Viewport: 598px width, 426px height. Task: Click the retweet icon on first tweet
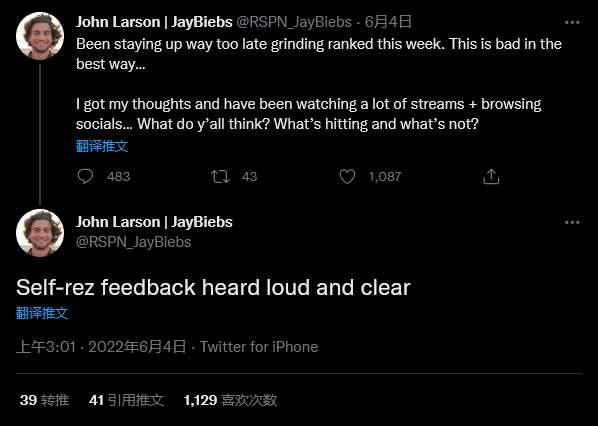[220, 177]
